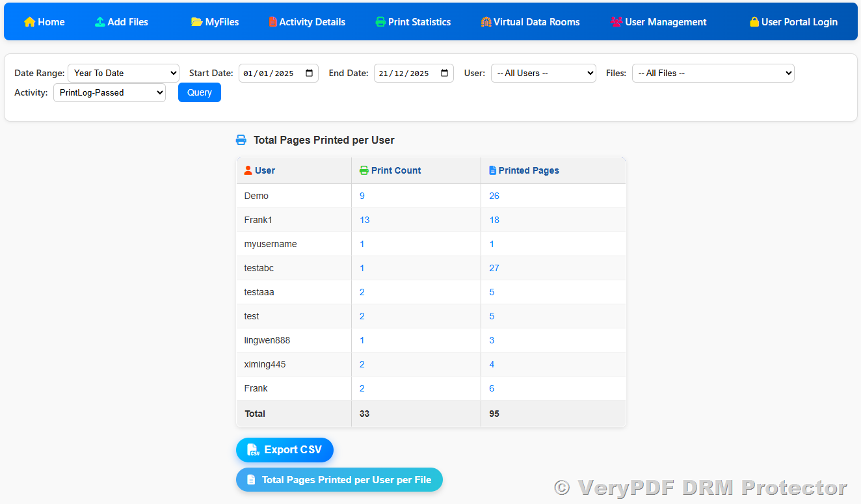Image resolution: width=861 pixels, height=504 pixels.
Task: Click the Export CSV button
Action: 285,450
